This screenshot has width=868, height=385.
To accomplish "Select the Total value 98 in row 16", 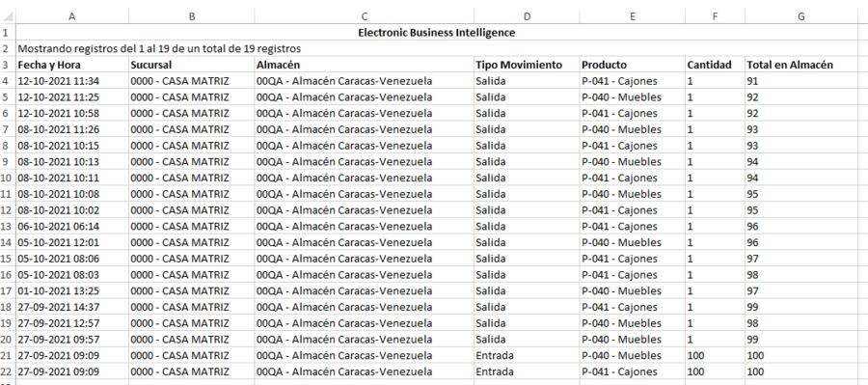I will (801, 275).
